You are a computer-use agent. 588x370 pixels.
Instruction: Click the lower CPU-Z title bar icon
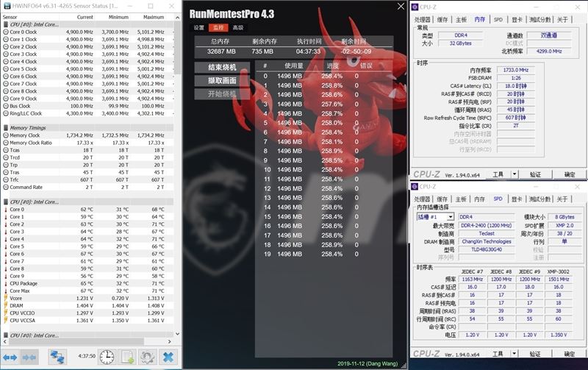(415, 187)
